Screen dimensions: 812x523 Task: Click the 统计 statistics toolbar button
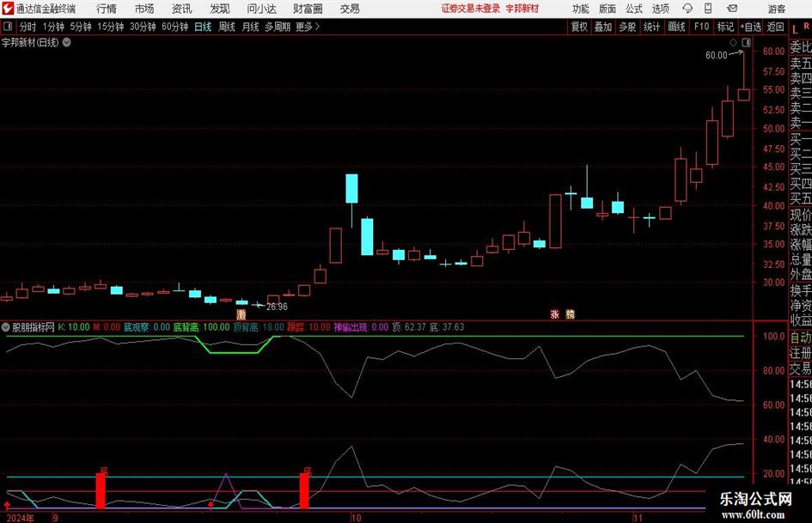(x=652, y=27)
